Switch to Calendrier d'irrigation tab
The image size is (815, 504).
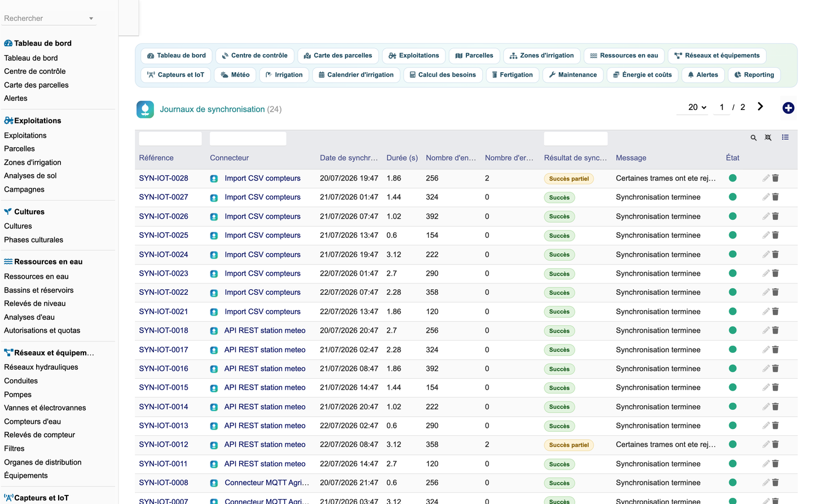pos(356,75)
